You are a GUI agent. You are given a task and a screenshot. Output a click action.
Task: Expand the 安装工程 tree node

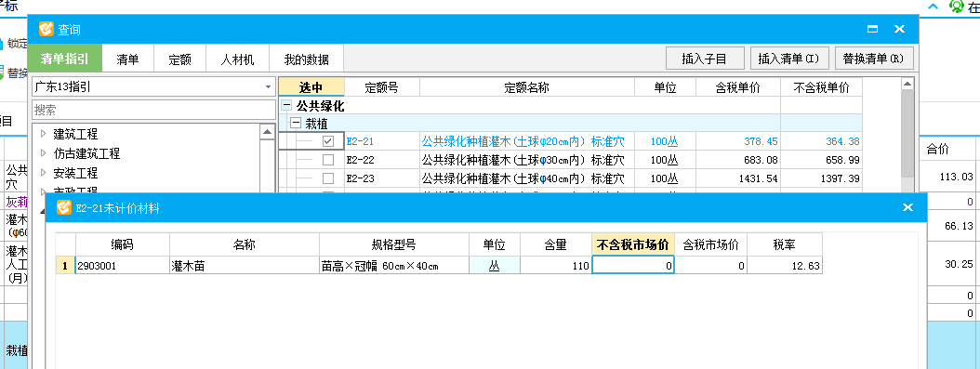coord(43,172)
